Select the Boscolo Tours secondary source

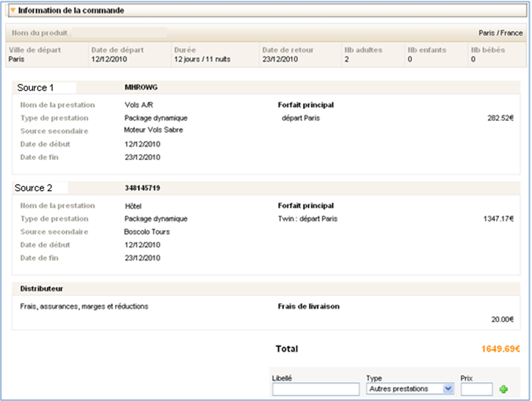coord(147,232)
